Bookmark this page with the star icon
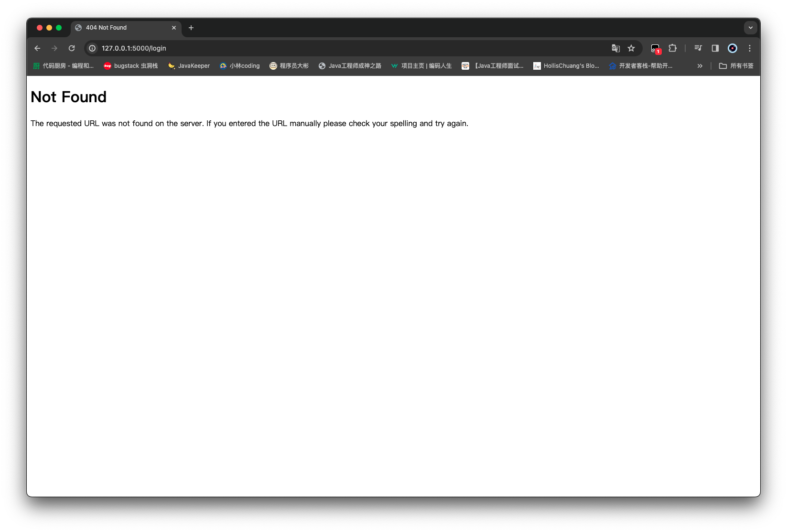Image resolution: width=787 pixels, height=532 pixels. point(631,48)
